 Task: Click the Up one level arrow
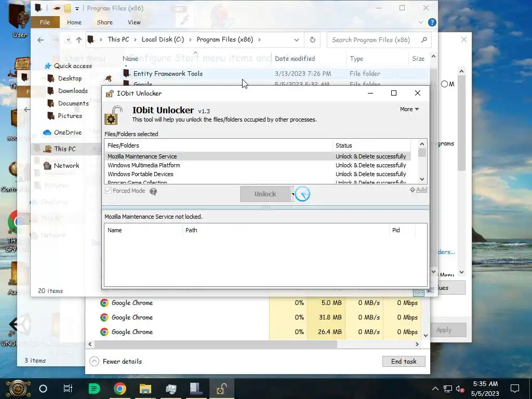click(x=79, y=40)
